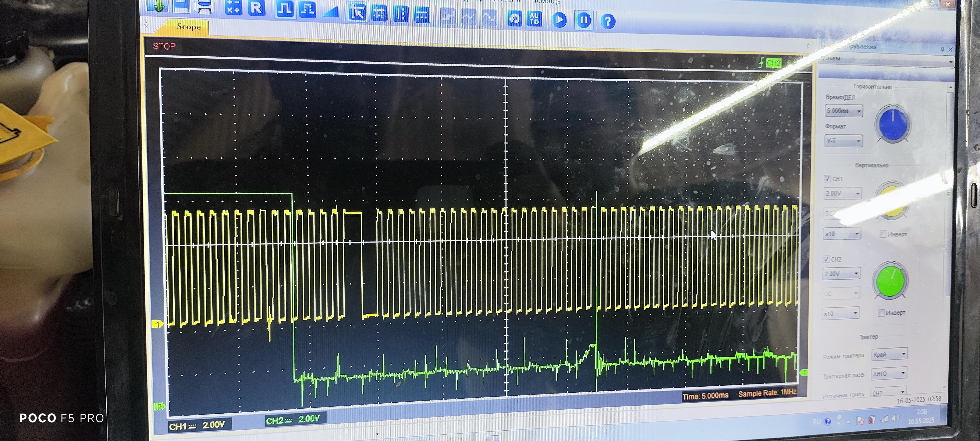Open the math operations calculator icon

click(233, 8)
